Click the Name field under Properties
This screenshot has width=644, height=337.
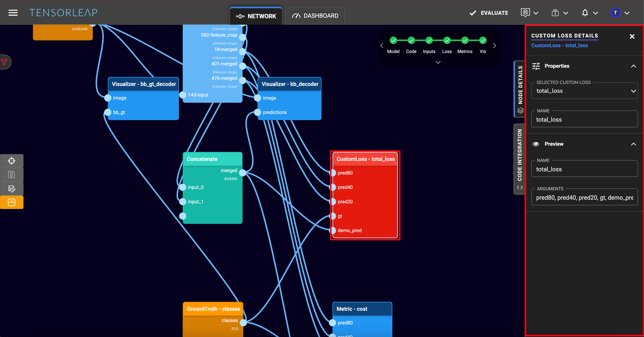(584, 120)
